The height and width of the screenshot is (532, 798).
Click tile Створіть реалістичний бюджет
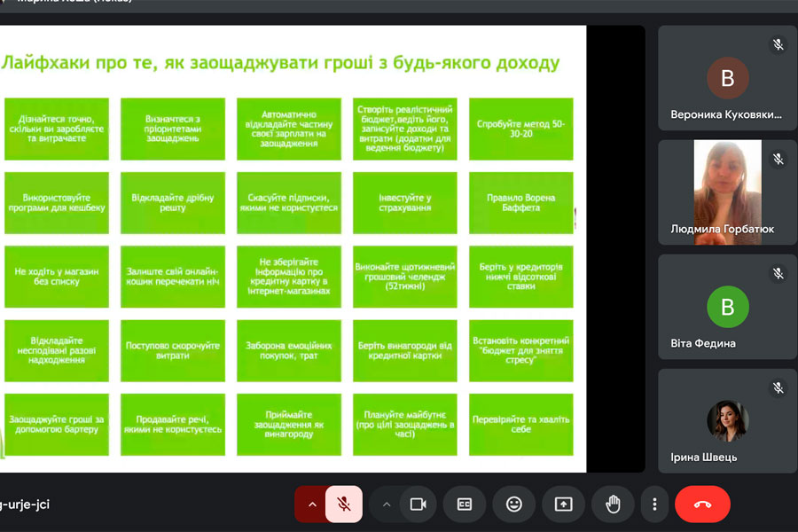click(404, 129)
